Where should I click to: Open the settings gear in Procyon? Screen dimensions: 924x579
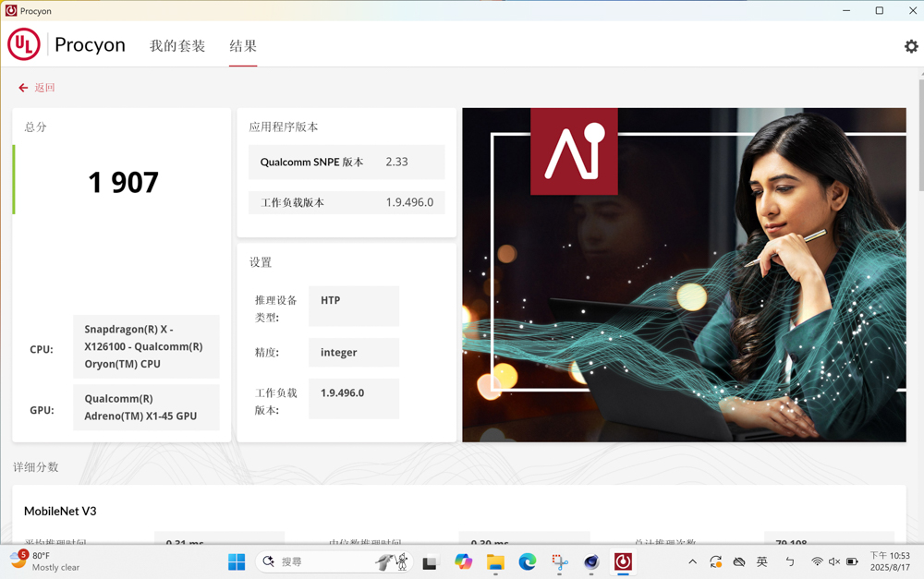point(911,46)
